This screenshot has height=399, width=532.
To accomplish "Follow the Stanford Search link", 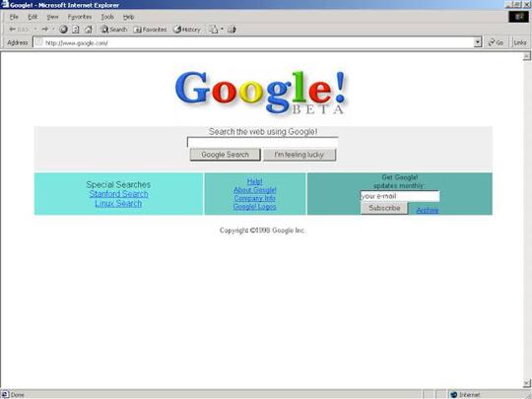I will coord(118,194).
